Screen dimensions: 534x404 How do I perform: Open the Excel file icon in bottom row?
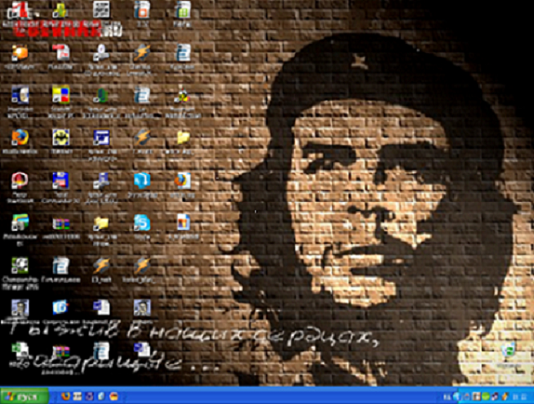pos(20,350)
